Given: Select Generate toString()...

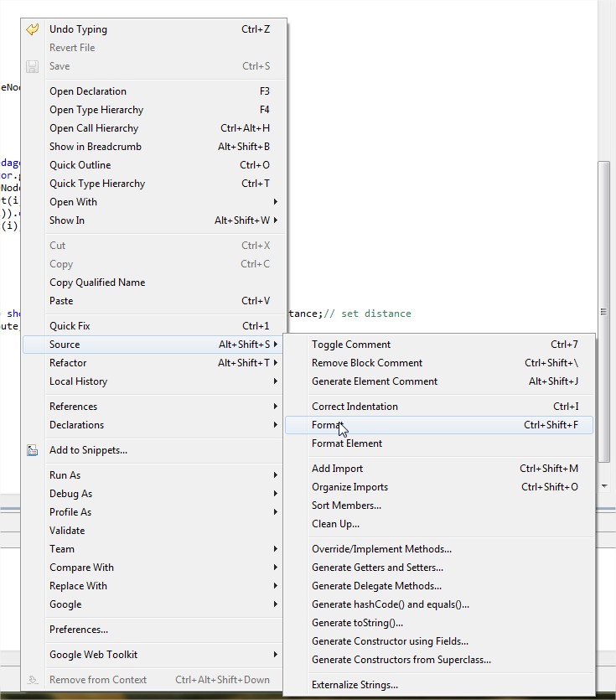Looking at the screenshot, I should click(439, 623).
